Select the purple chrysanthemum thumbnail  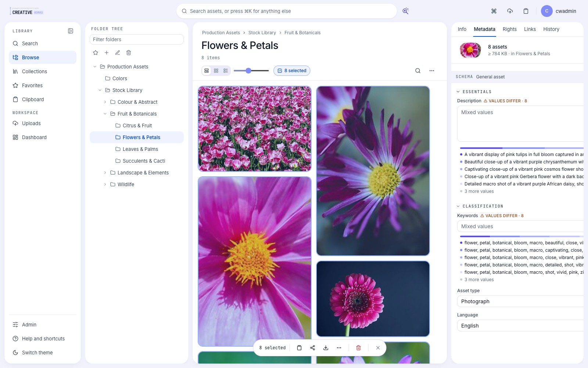point(373,171)
